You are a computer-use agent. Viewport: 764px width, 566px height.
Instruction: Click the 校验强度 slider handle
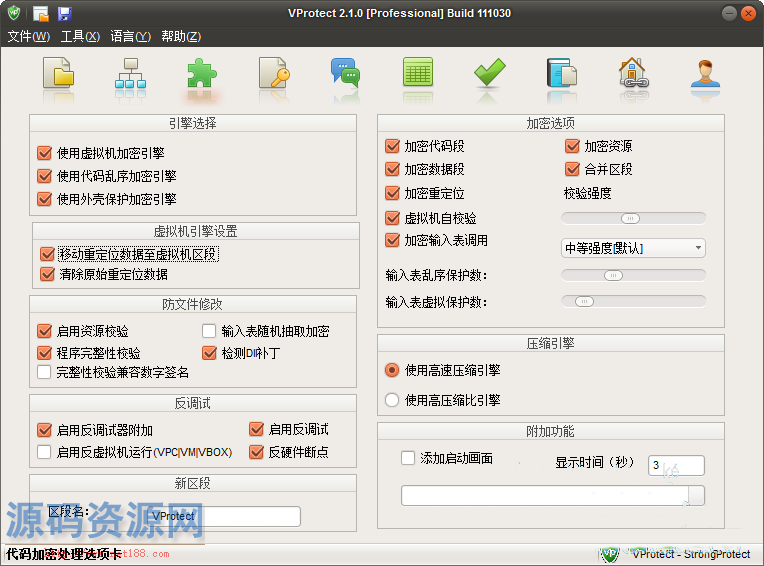630,219
